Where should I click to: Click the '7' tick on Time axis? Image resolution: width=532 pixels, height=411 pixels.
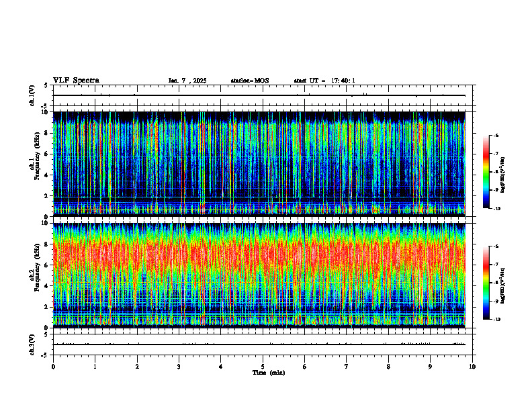[x=347, y=367]
